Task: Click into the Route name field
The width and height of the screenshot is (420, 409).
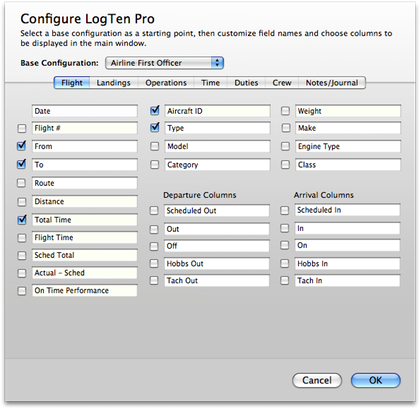Action: [x=85, y=183]
